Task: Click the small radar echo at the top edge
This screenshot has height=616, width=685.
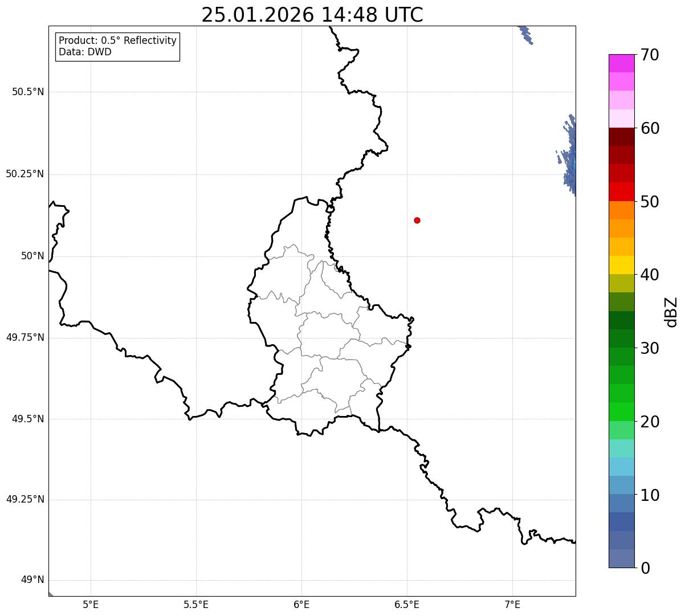Action: coord(525,35)
